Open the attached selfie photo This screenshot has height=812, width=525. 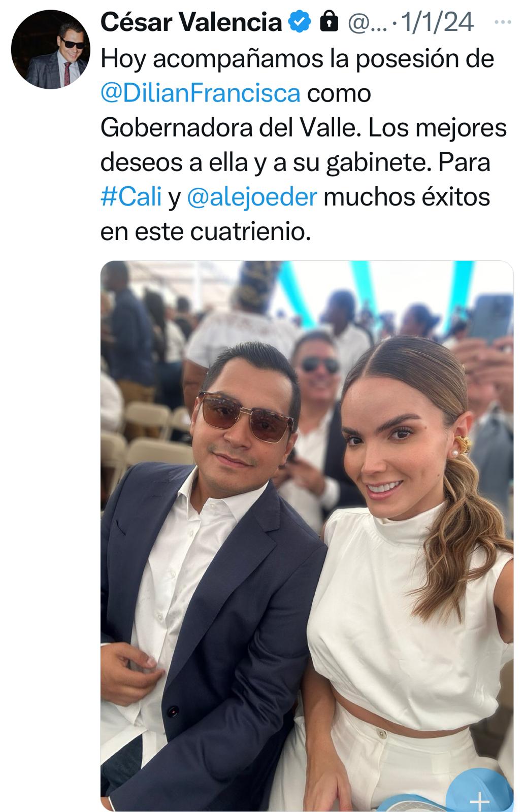(307, 536)
